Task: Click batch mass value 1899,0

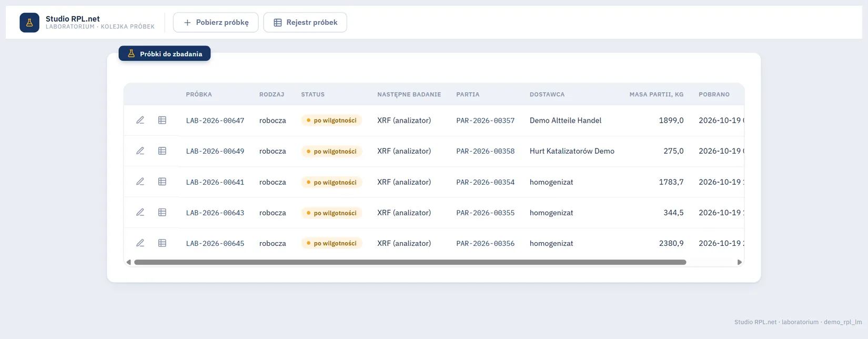Action: 671,121
